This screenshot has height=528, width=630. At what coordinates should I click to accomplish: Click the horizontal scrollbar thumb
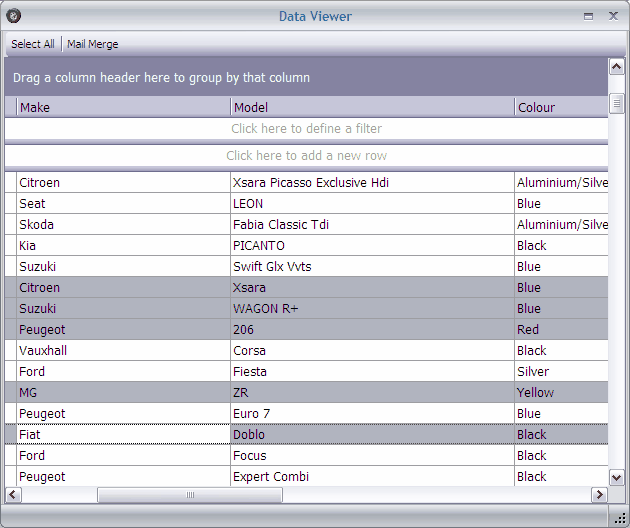190,495
